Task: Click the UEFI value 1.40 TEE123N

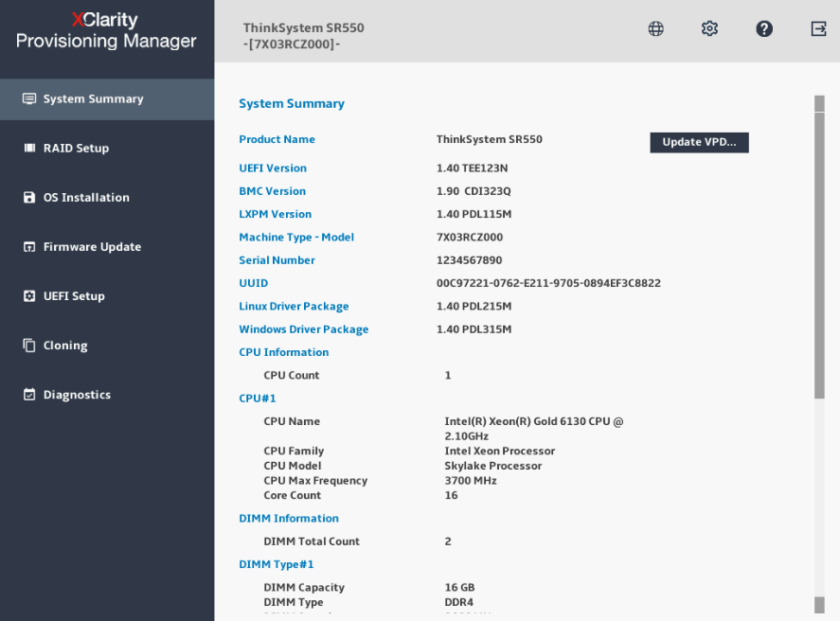Action: click(472, 169)
